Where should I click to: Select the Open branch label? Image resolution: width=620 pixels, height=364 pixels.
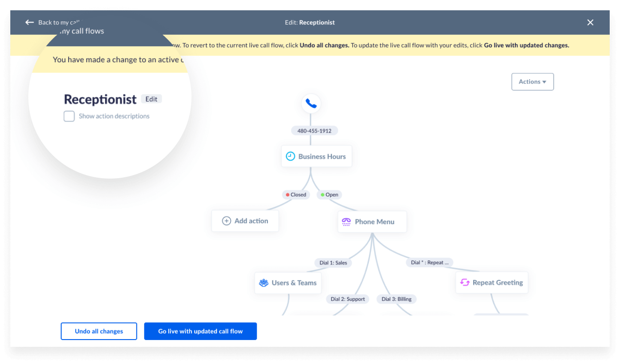(329, 195)
